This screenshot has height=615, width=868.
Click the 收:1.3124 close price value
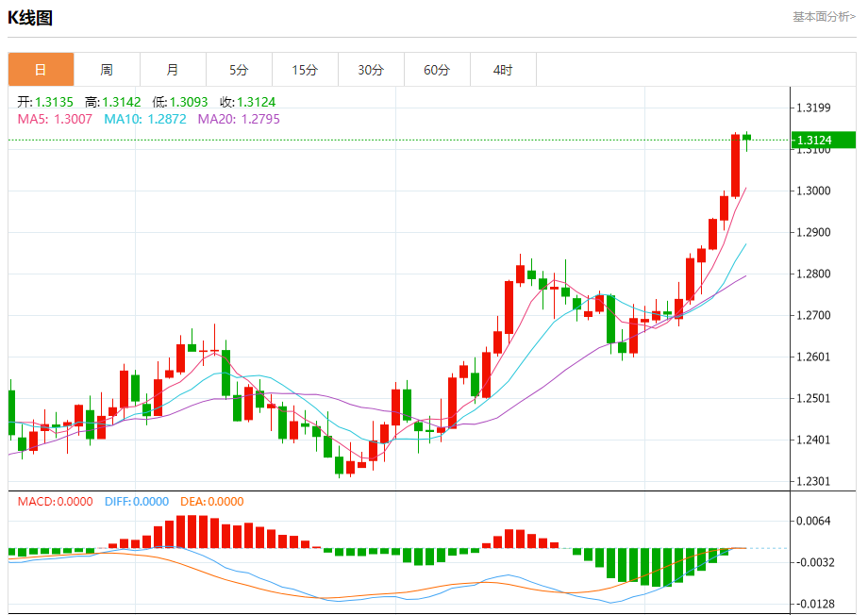pos(247,102)
